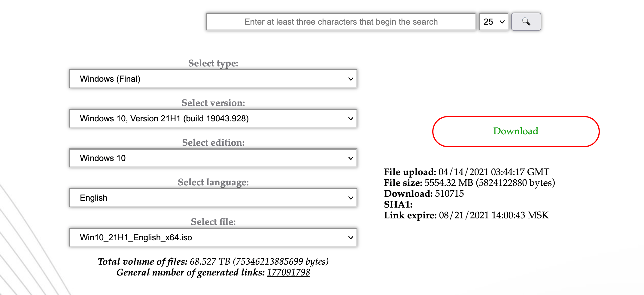Screen dimensions: 644x295
Task: Click the File size value text
Action: [x=490, y=183]
